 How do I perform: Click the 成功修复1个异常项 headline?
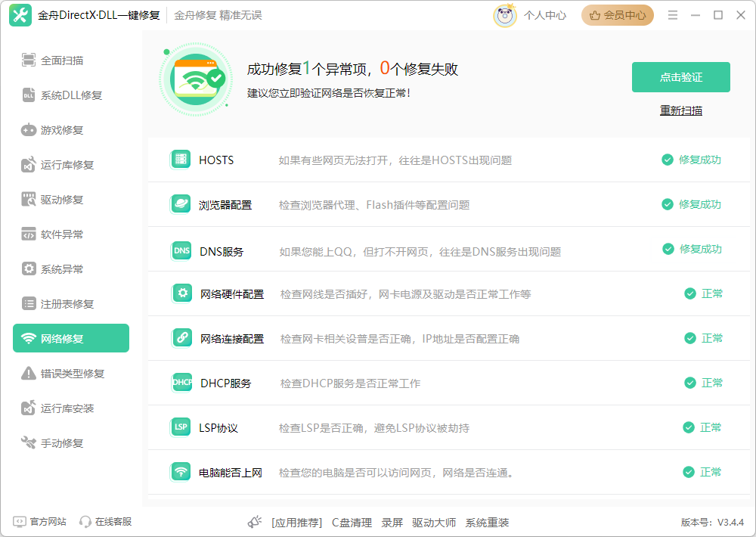(x=352, y=69)
